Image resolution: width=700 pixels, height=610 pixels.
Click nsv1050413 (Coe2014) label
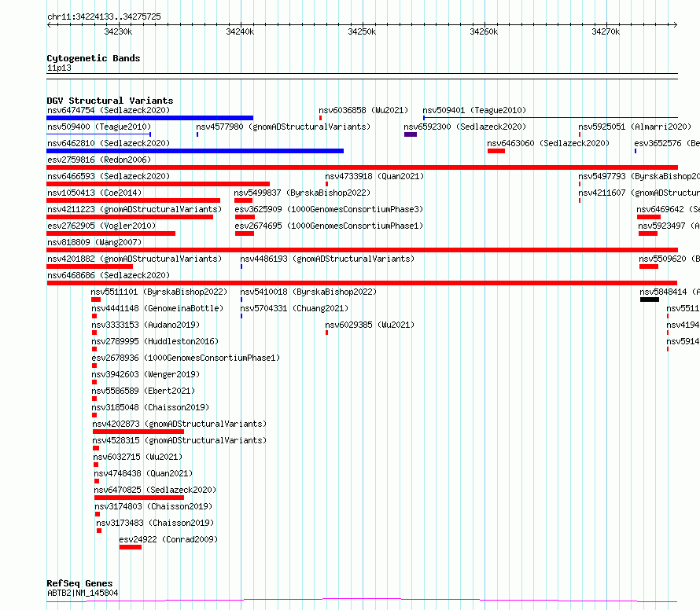(x=94, y=193)
